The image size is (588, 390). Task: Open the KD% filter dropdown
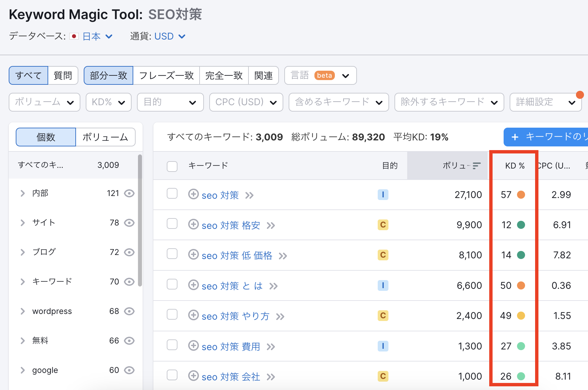(x=108, y=102)
